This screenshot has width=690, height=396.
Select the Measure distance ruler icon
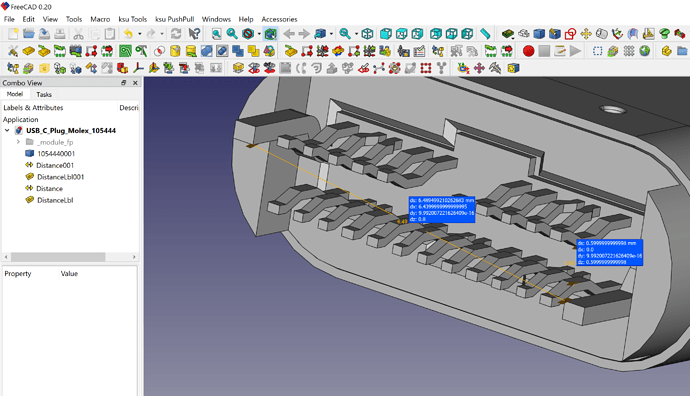tap(485, 34)
